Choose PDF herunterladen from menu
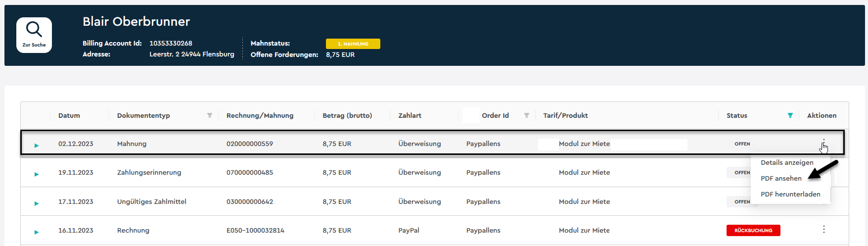 click(790, 194)
